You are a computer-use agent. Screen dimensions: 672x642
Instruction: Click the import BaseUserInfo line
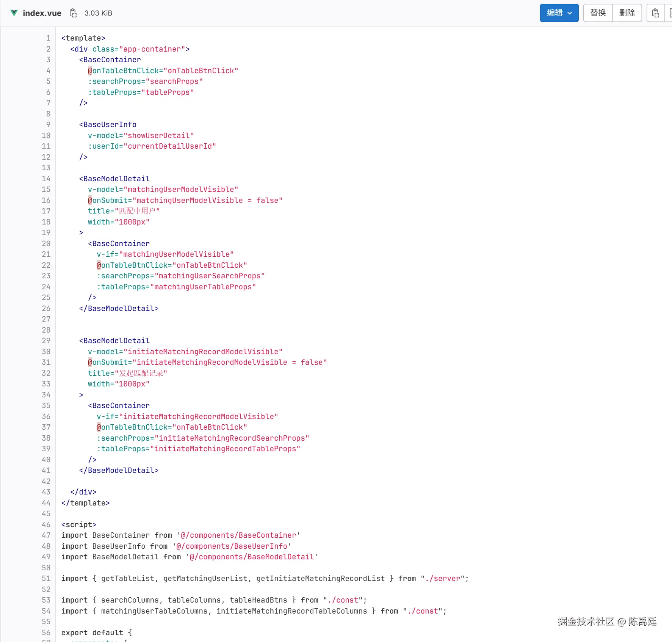click(x=176, y=546)
